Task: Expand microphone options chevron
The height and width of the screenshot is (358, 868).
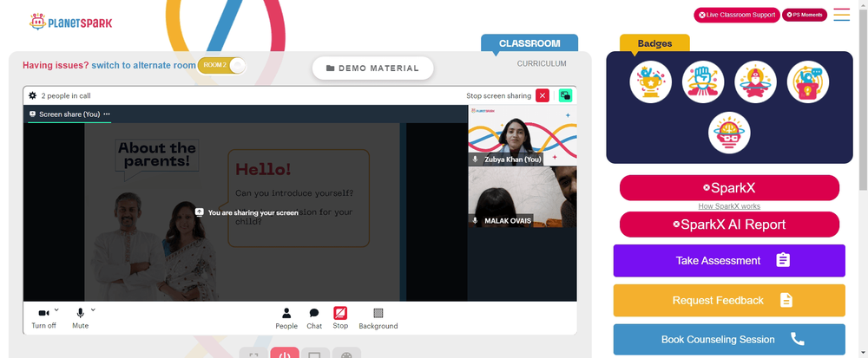Action: 93,310
